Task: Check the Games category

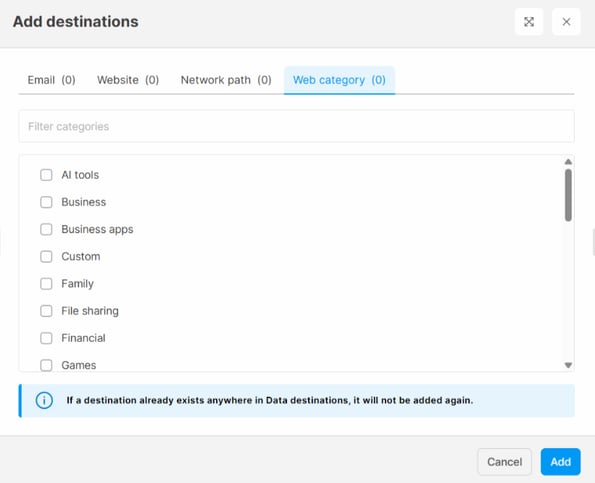Action: 46,365
